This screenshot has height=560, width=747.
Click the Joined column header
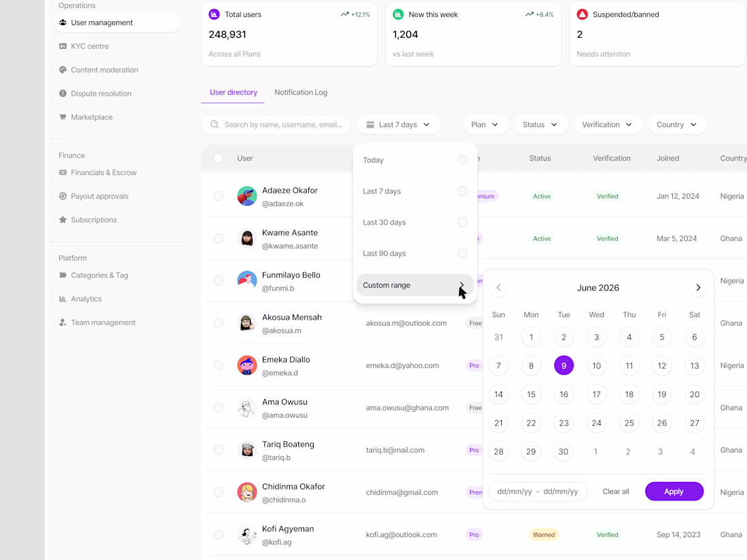click(668, 158)
